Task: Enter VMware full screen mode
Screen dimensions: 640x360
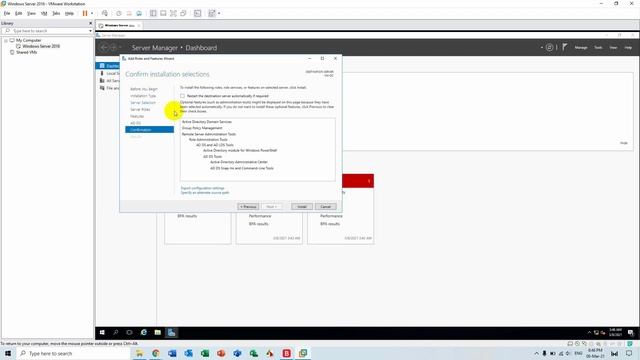Action: (x=173, y=13)
